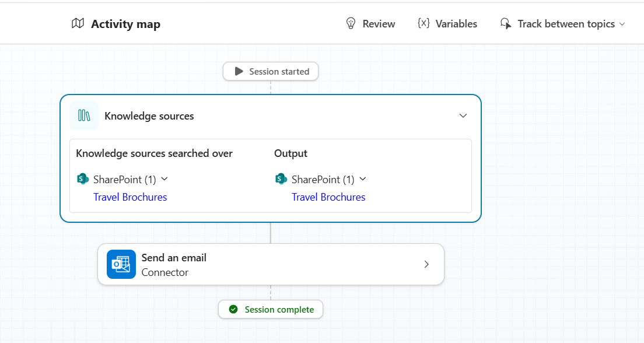
Task: Open Travel Brochures link under searched over
Action: click(130, 197)
